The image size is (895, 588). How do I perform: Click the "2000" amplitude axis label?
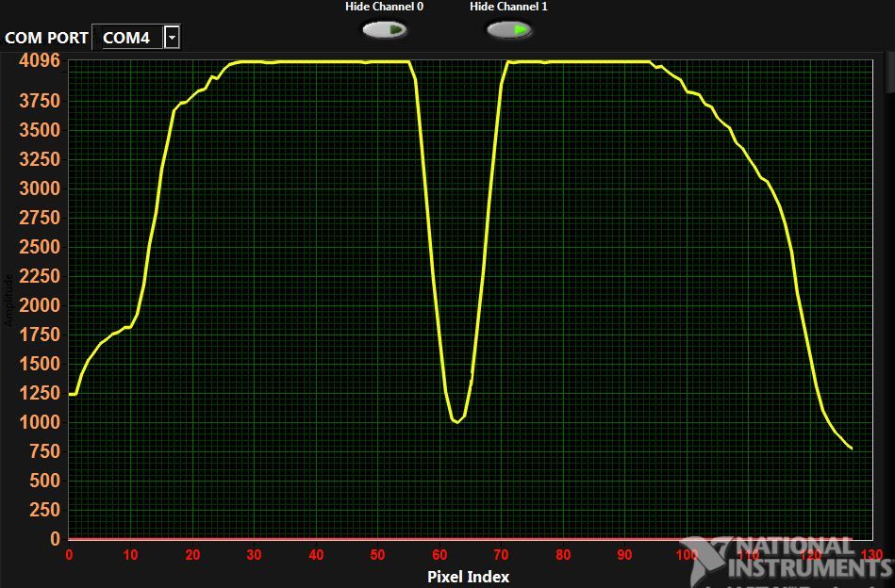[x=40, y=305]
